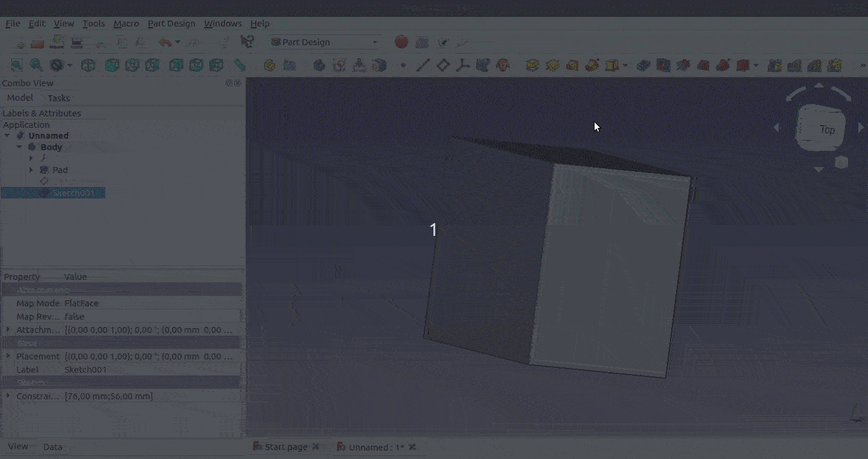
Task: Open the Part Design workbench dropdown
Action: click(326, 42)
